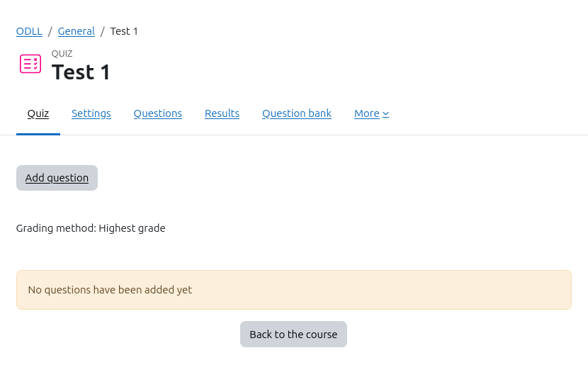Screen dimensions: 588x387
Task: Click the large Test 1 page heading
Action: 81,72
